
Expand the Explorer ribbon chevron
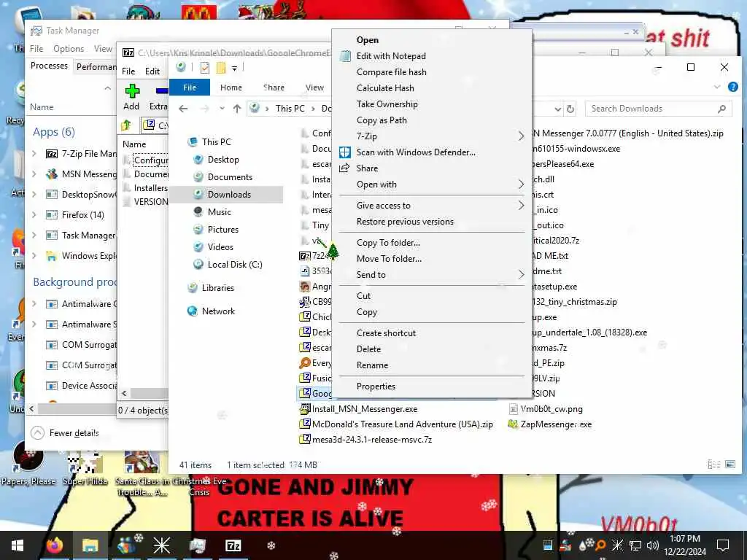(717, 87)
